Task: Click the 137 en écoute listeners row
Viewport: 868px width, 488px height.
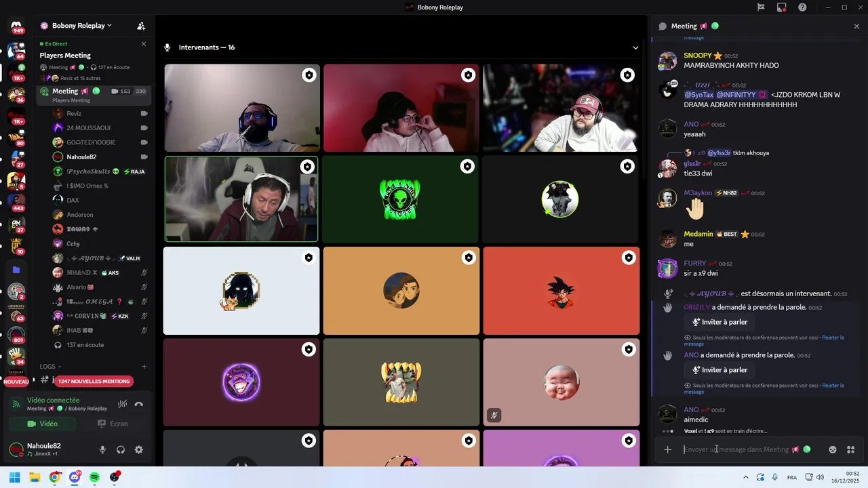Action: [x=100, y=345]
